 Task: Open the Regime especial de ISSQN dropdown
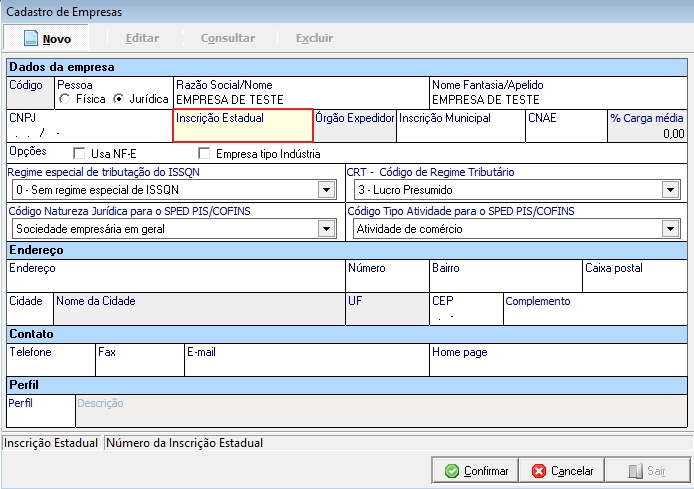325,190
